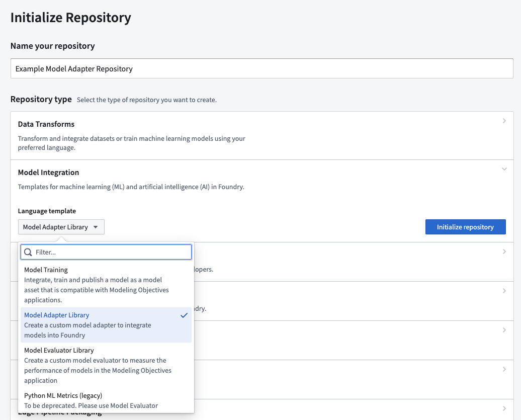Image resolution: width=521 pixels, height=420 pixels.
Task: Click the Language template label
Action: 47,211
